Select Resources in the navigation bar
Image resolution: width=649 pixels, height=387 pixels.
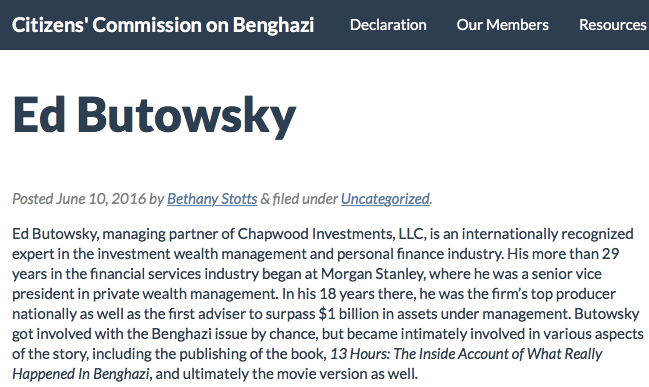(x=613, y=25)
